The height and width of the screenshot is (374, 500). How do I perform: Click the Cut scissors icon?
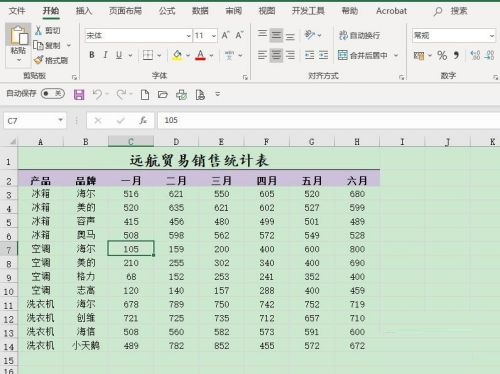[x=38, y=31]
